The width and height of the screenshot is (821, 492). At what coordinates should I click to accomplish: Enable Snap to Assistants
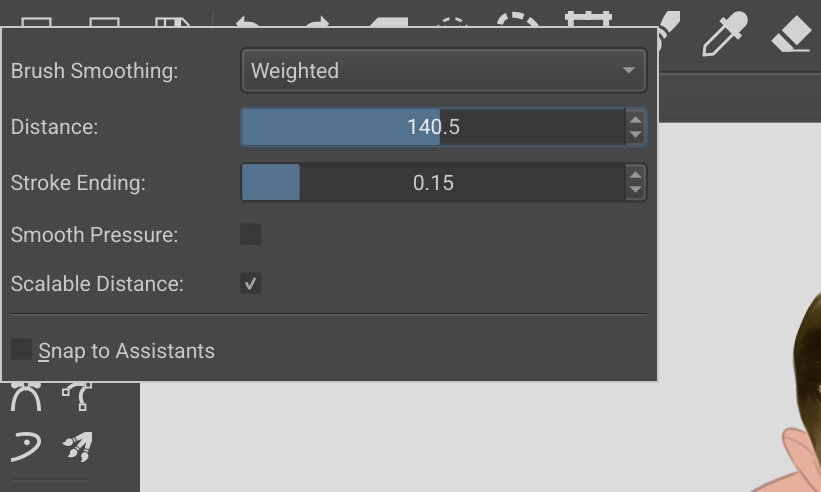[22, 350]
